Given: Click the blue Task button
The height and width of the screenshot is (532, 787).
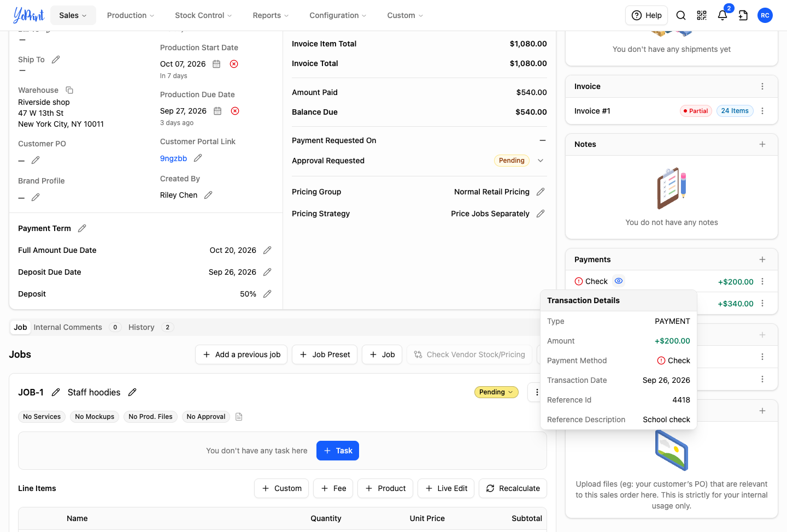Looking at the screenshot, I should 338,451.
